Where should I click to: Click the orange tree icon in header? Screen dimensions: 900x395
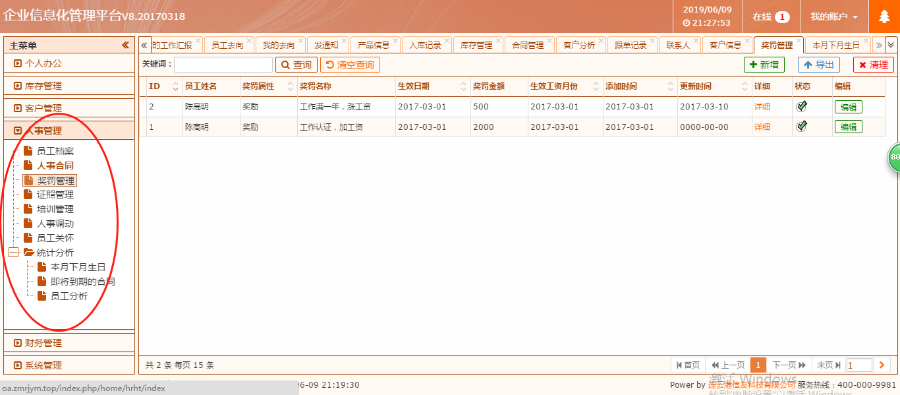tap(885, 17)
